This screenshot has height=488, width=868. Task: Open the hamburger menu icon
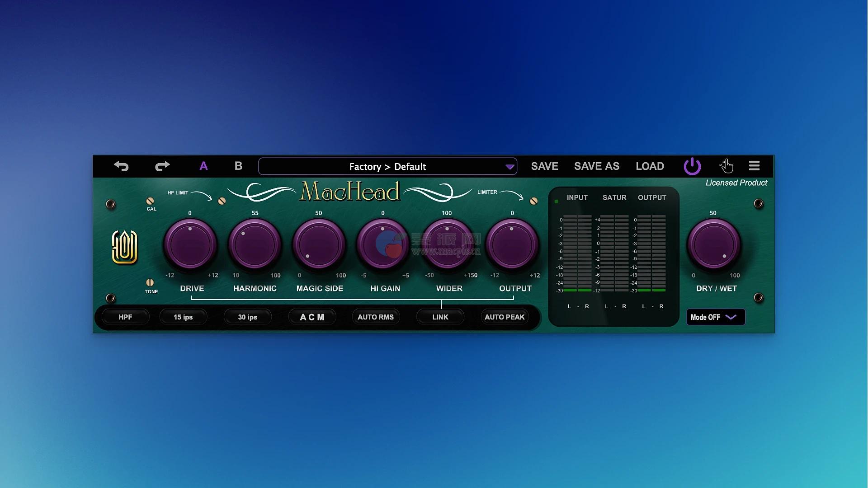[x=754, y=166]
